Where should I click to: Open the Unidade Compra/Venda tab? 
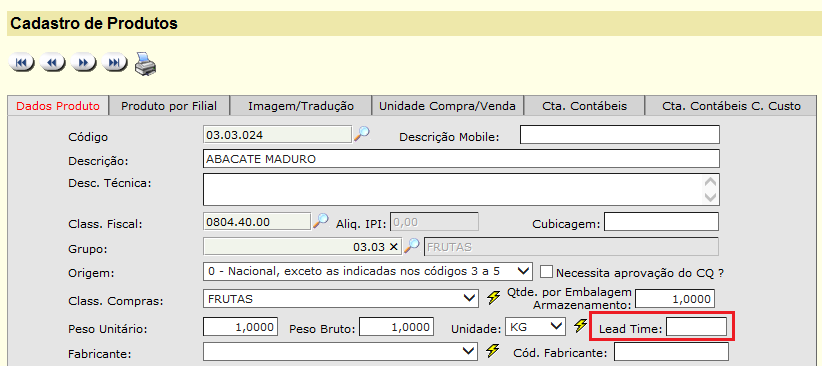tap(447, 106)
